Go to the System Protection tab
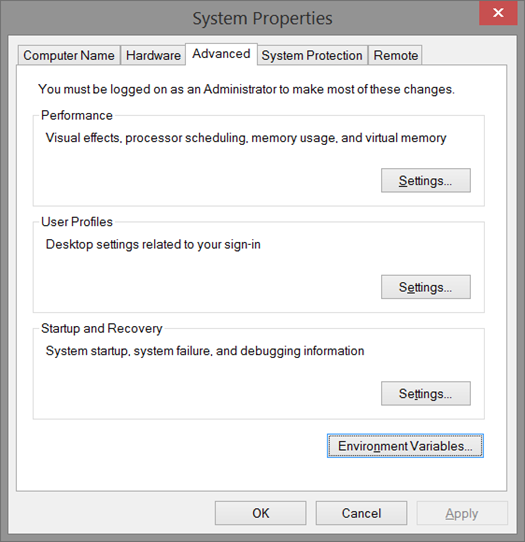525x542 pixels. tap(312, 55)
